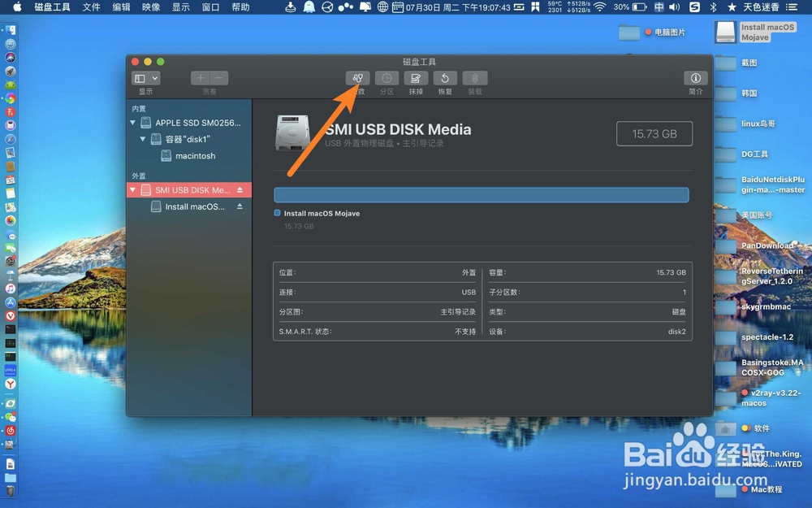This screenshot has width=812, height=508.
Task: Click the blue partition usage bar
Action: click(x=481, y=195)
